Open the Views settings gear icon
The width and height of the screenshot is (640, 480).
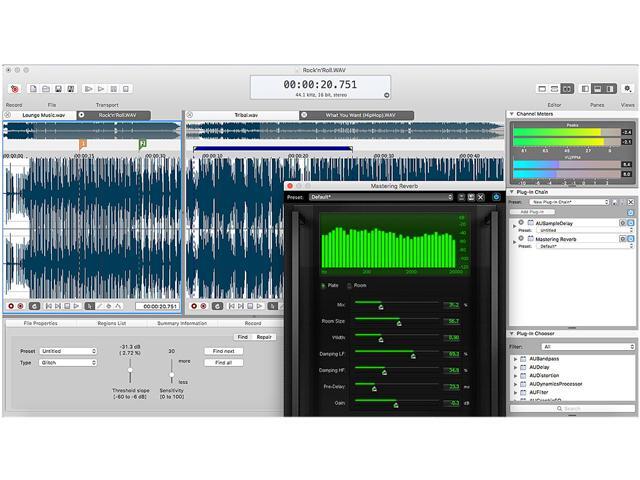click(x=627, y=89)
